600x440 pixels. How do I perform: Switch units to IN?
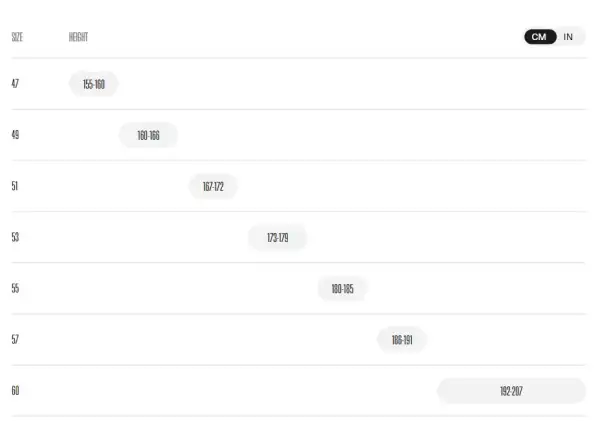568,37
